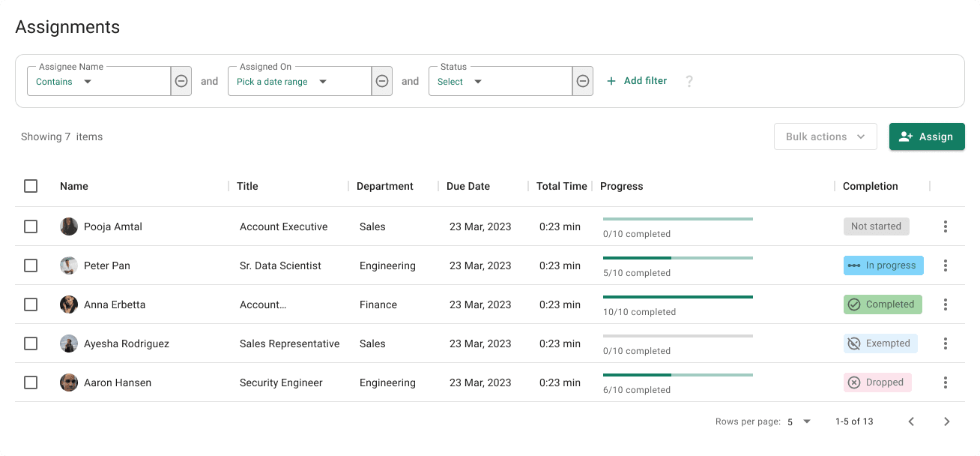Toggle the select all rows checkbox
980x456 pixels.
click(31, 186)
